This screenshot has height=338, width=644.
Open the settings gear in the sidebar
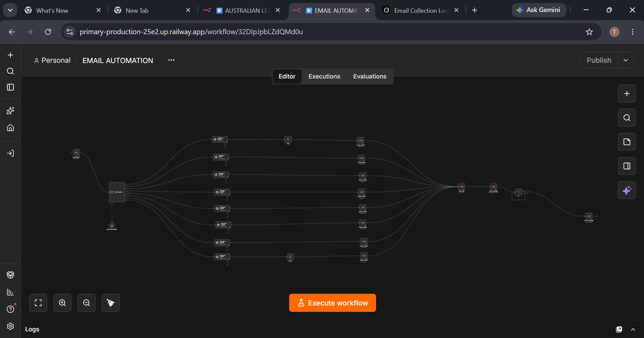click(10, 326)
